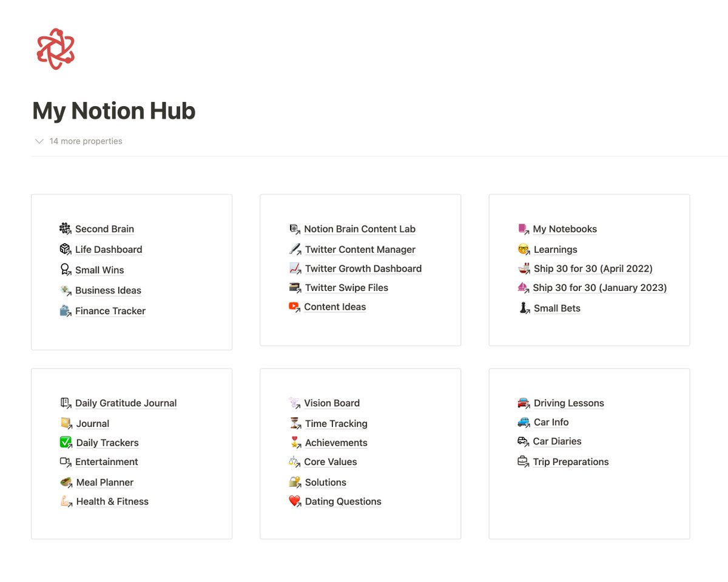The width and height of the screenshot is (728, 582).
Task: Open Twitter Growth Dashboard link
Action: coord(363,269)
